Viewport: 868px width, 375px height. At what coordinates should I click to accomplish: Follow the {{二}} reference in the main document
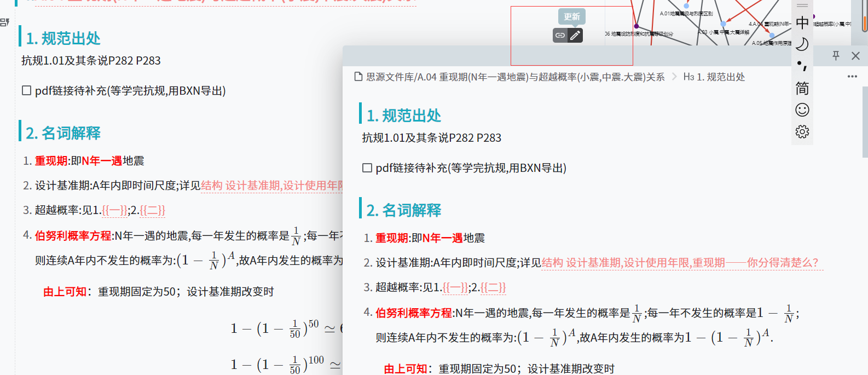point(152,210)
